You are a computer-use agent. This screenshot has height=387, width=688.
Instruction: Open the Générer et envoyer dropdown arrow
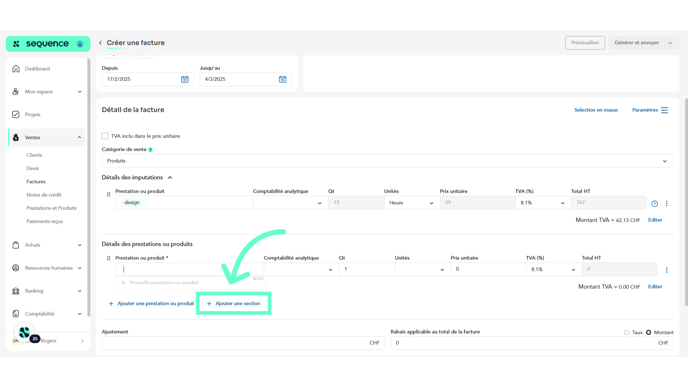coord(670,43)
